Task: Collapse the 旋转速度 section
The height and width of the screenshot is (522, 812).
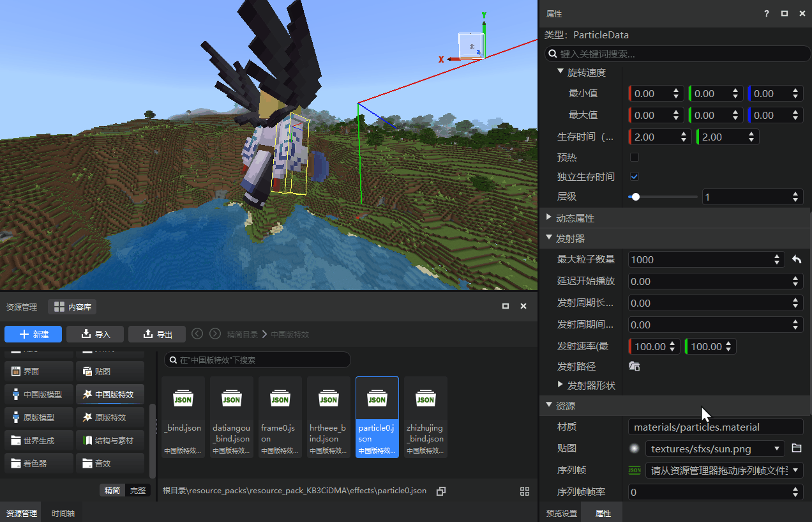Action: point(560,72)
